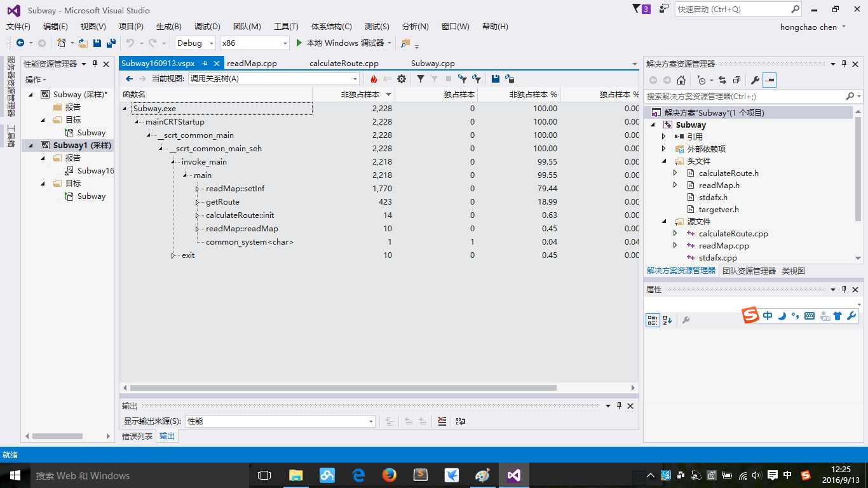Click Collapse All icon in Solution Explorer
This screenshot has width=868, height=488.
click(x=736, y=80)
